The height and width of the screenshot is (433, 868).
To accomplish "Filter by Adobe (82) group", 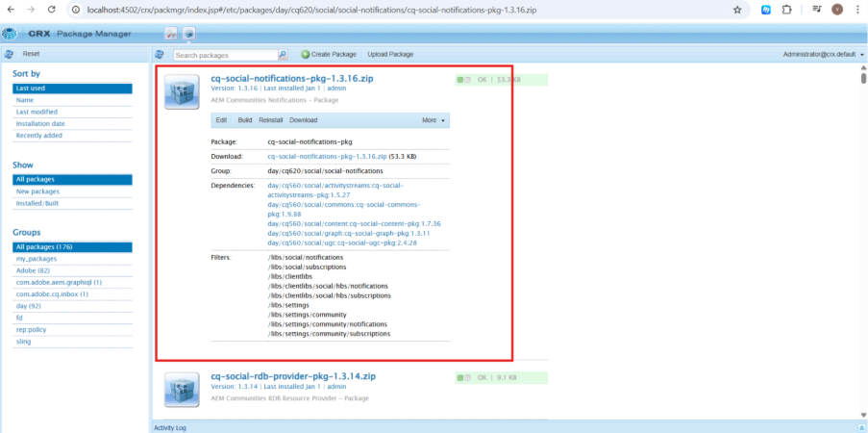I will tap(34, 271).
